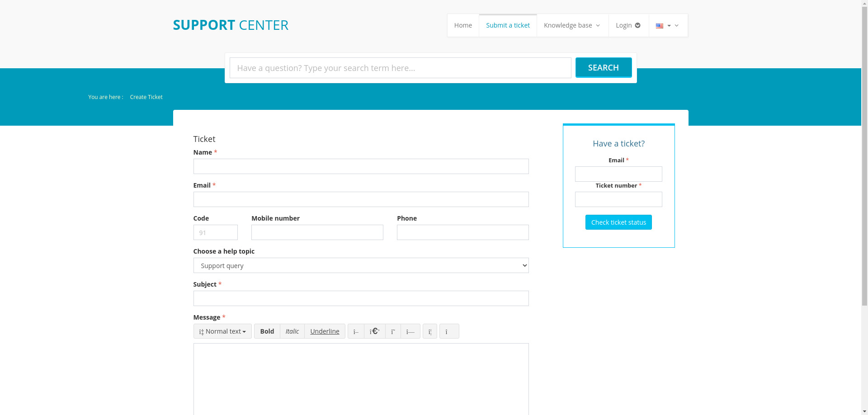868x415 pixels.
Task: Focus the Subject input field
Action: point(361,298)
